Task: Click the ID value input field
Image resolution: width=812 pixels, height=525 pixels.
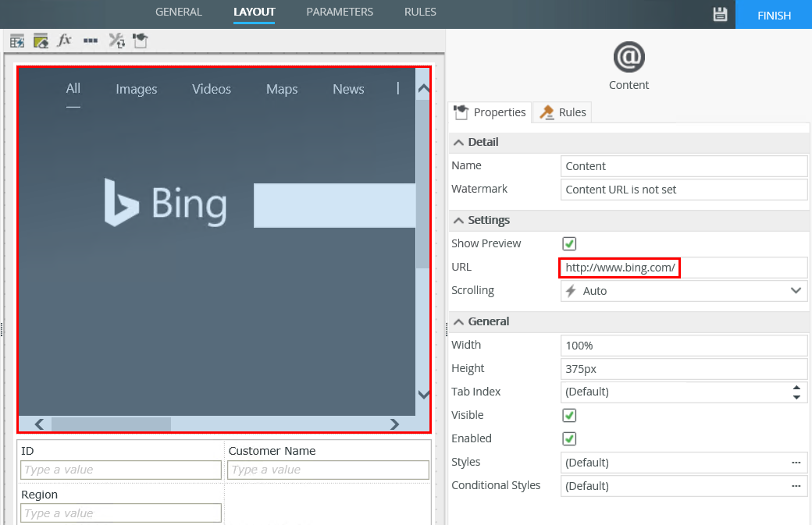Action: click(x=121, y=470)
